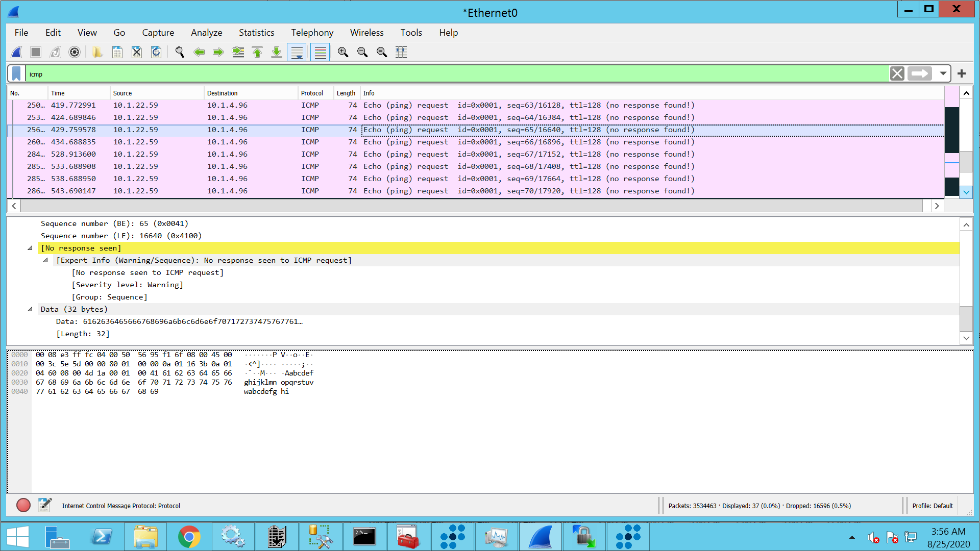Click the Resize columns icon

tap(401, 52)
